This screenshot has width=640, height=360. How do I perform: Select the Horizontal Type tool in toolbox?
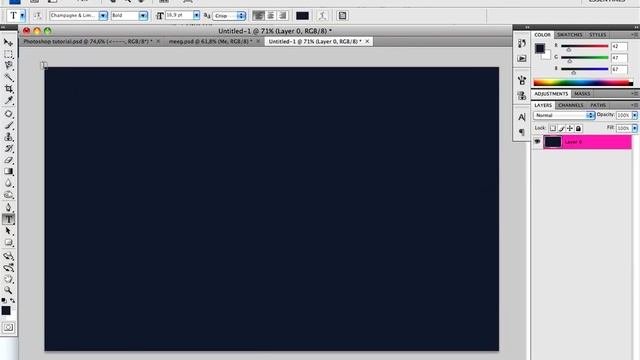pyautogui.click(x=8, y=220)
